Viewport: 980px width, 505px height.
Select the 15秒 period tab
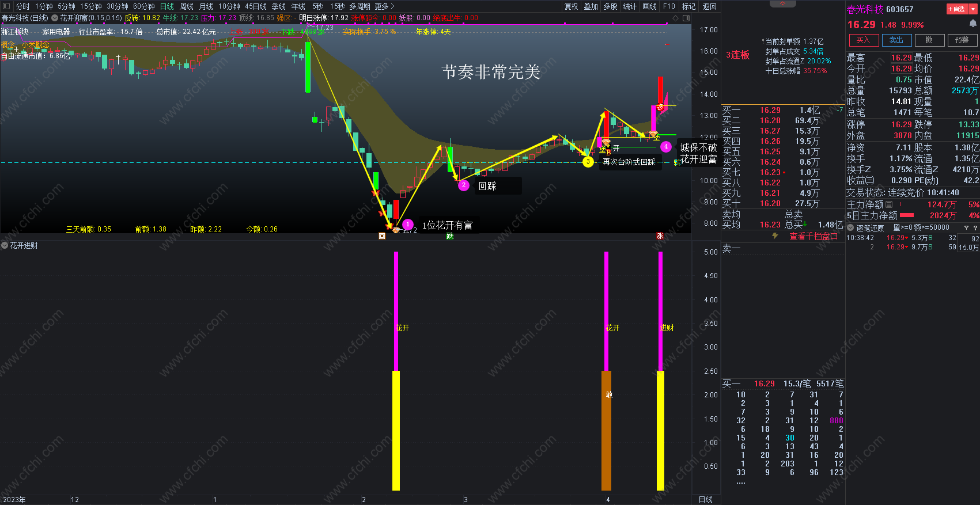pyautogui.click(x=337, y=6)
